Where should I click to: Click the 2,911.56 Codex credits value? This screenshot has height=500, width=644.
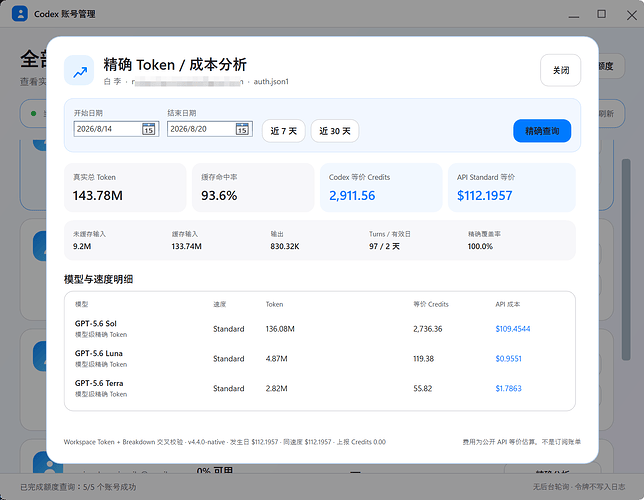pos(352,196)
